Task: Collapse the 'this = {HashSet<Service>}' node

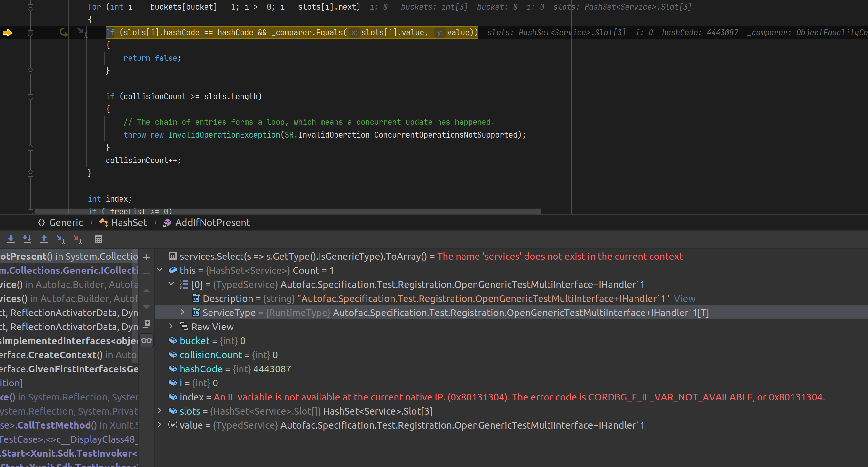Action: 160,270
